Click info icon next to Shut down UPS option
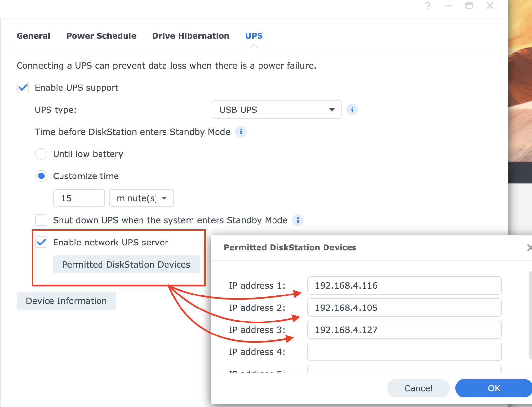Screen dimensions: 532x407 click(298, 220)
